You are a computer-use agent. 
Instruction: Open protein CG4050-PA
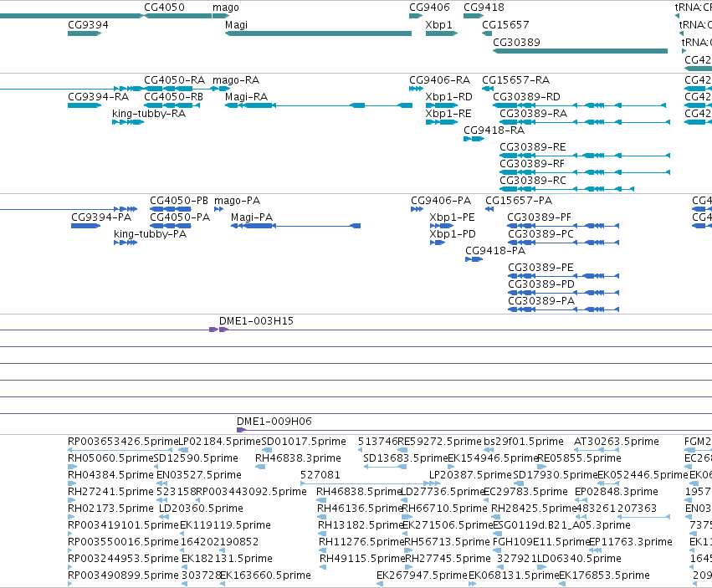180,217
